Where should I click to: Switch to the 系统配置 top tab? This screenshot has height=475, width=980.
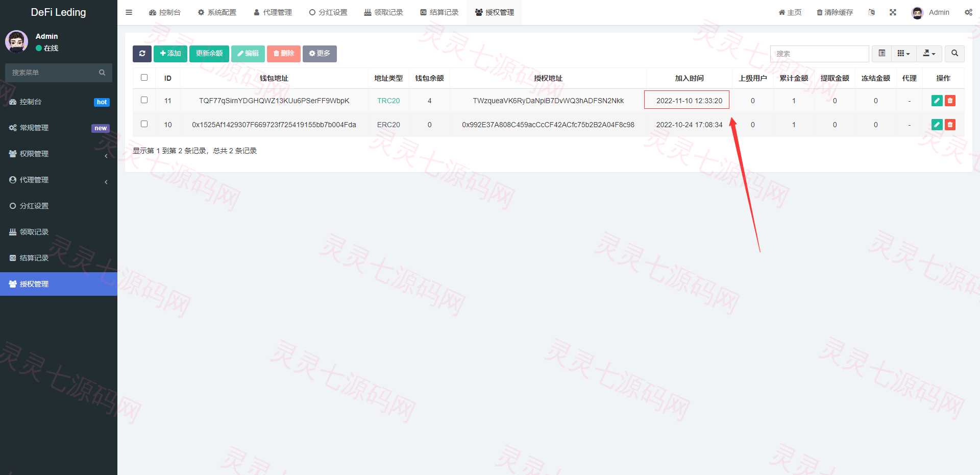tap(217, 12)
